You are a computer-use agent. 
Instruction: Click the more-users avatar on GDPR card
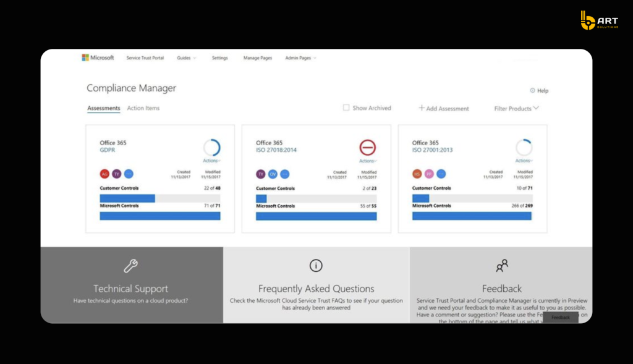(x=129, y=174)
